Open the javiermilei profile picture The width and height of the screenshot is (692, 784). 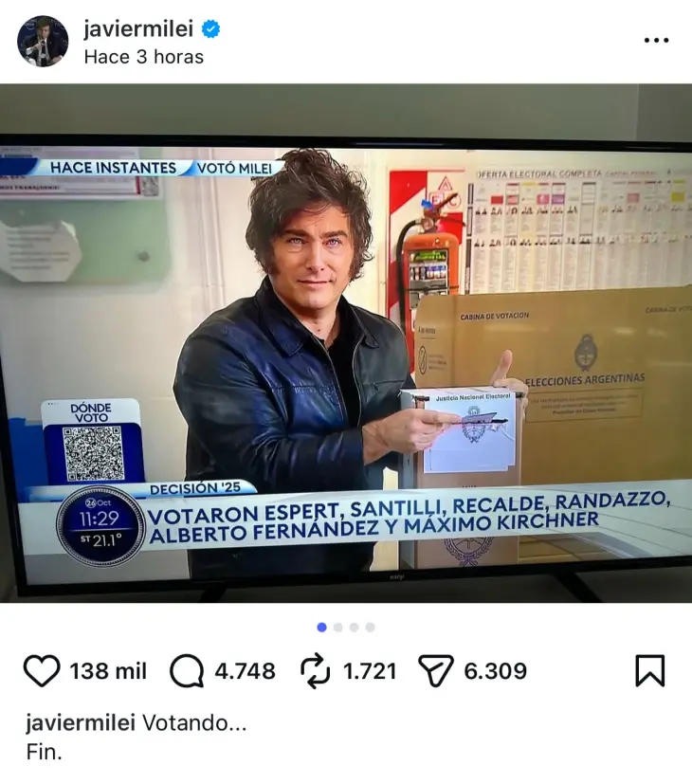(x=43, y=41)
